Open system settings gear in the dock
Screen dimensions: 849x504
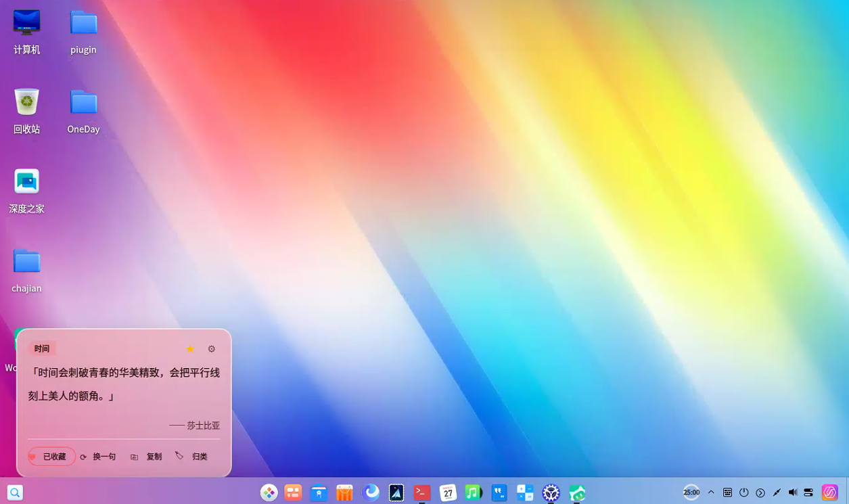(551, 492)
